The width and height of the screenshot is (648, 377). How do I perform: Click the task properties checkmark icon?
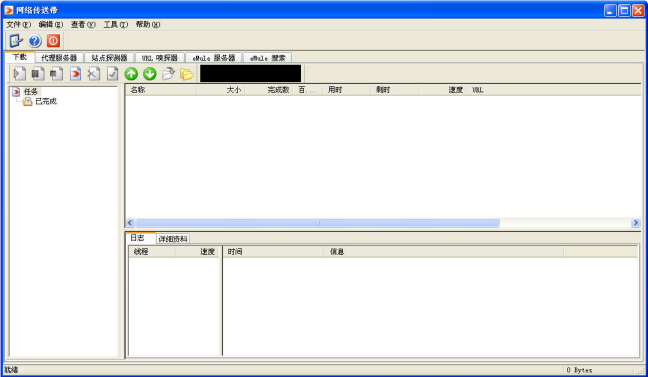112,74
